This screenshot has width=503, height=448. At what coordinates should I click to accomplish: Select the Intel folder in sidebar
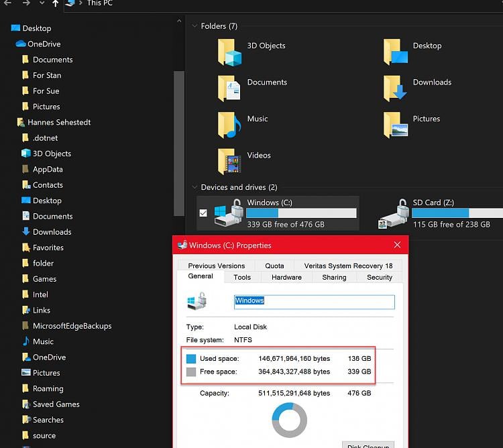[40, 294]
